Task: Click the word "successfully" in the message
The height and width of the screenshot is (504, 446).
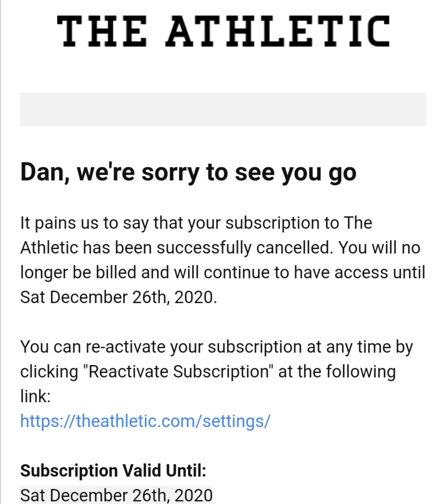Action: coord(204,247)
